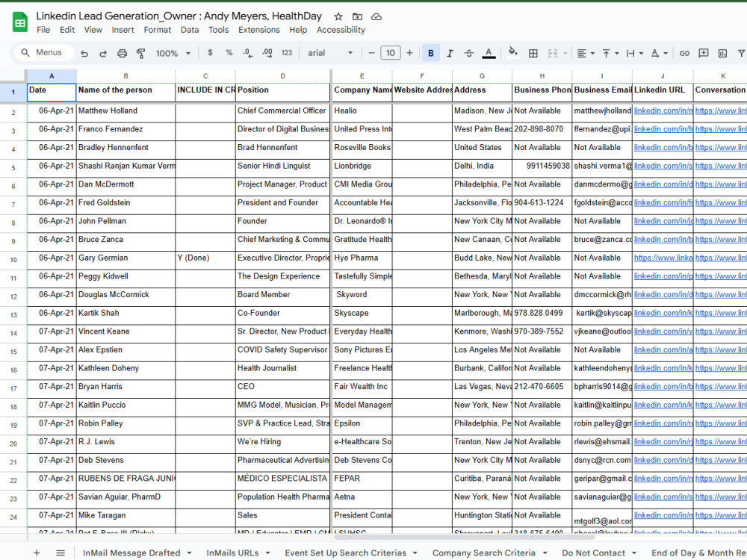Open the fill color picker
The image size is (747, 560).
click(x=512, y=52)
